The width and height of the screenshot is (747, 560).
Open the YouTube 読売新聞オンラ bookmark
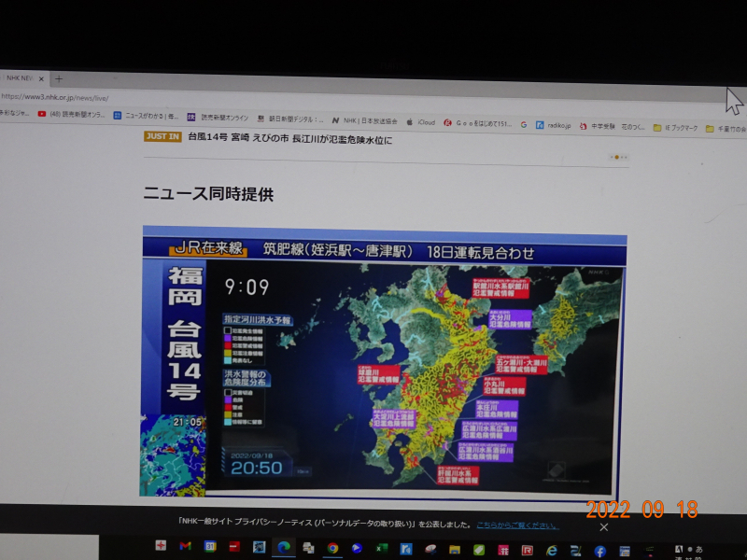coord(71,114)
